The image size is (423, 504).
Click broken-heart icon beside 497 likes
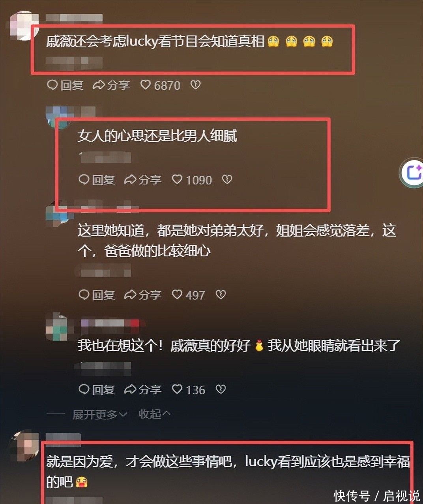pos(221,295)
